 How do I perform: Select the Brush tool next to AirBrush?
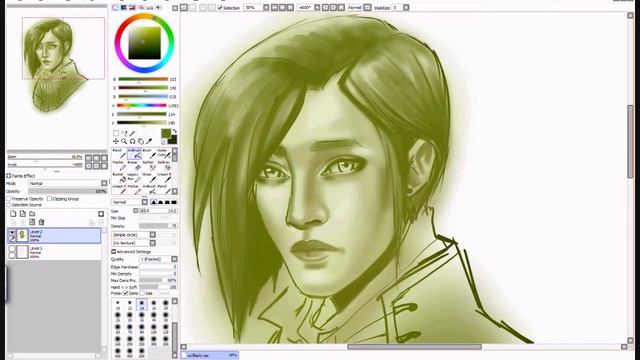(150, 154)
